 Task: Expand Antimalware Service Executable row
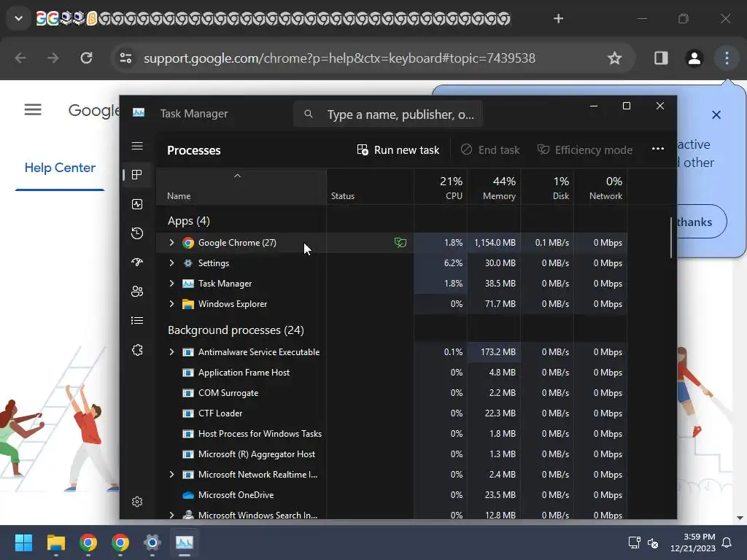pyautogui.click(x=171, y=352)
